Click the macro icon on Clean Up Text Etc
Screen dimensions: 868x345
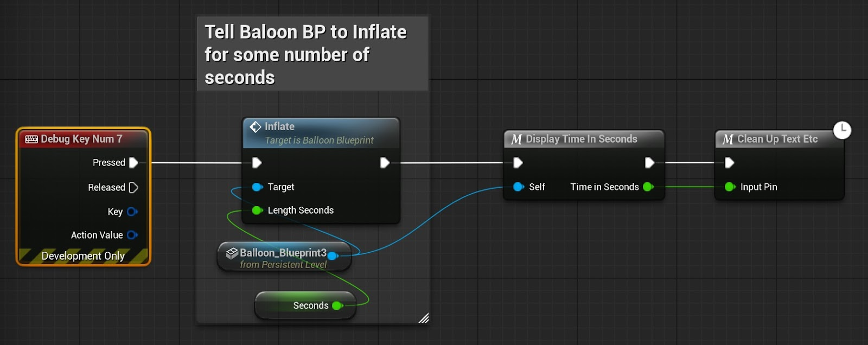coord(728,139)
